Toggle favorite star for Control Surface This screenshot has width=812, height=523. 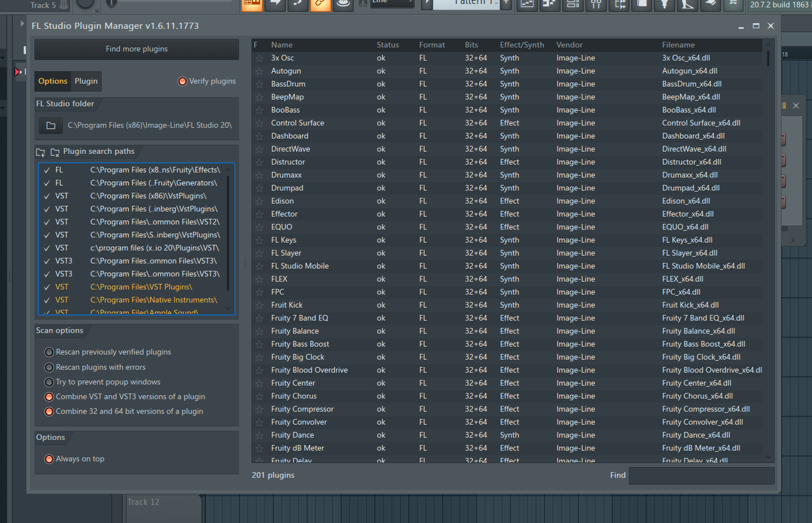(x=259, y=123)
